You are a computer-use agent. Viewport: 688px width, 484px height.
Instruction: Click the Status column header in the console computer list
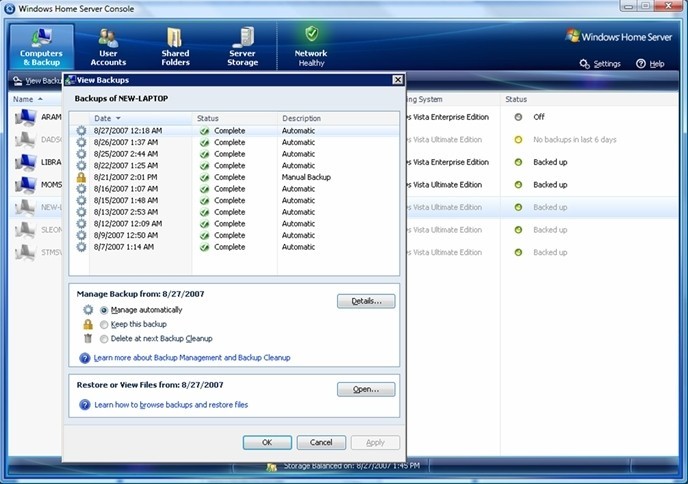[x=588, y=99]
